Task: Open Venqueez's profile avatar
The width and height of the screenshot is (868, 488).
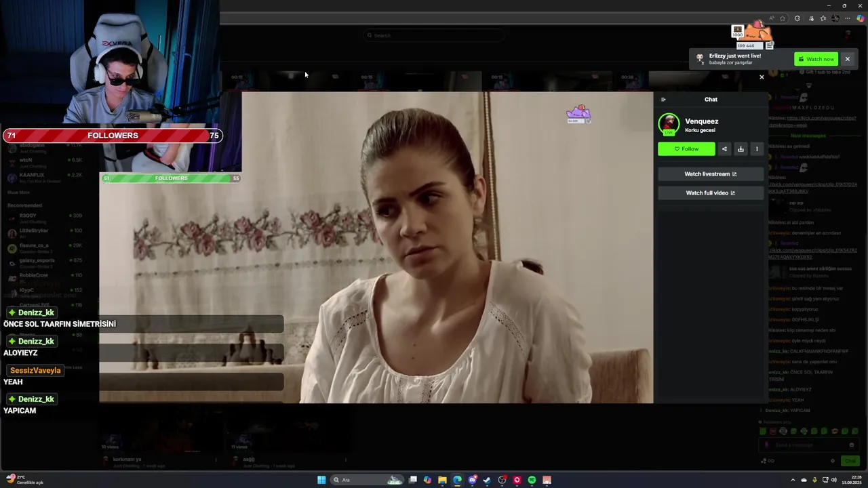Action: coord(669,124)
